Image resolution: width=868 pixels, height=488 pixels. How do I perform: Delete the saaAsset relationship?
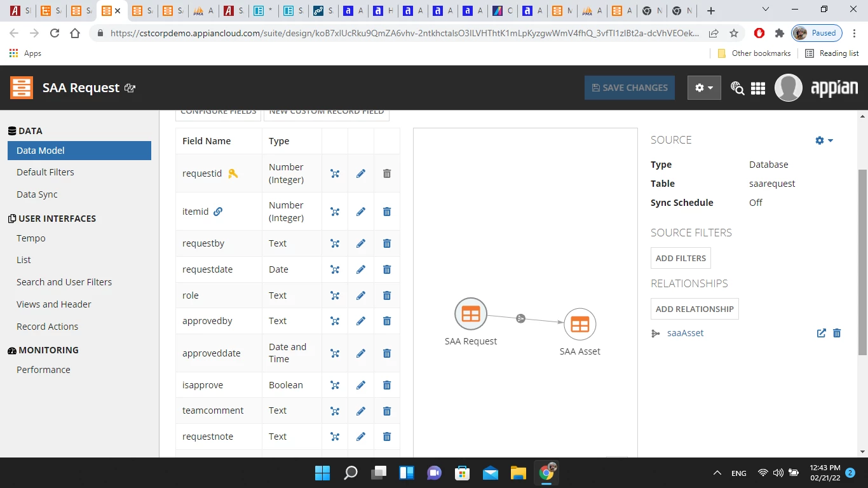point(837,333)
